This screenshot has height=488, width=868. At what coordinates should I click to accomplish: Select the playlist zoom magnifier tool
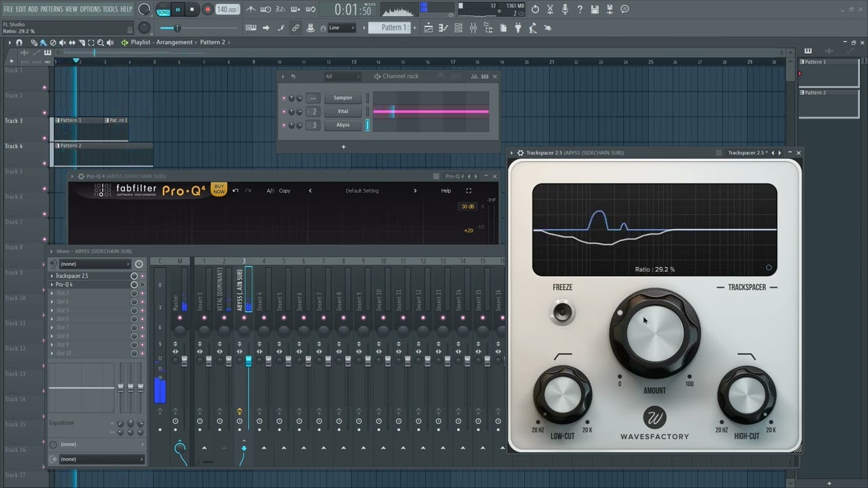[100, 42]
